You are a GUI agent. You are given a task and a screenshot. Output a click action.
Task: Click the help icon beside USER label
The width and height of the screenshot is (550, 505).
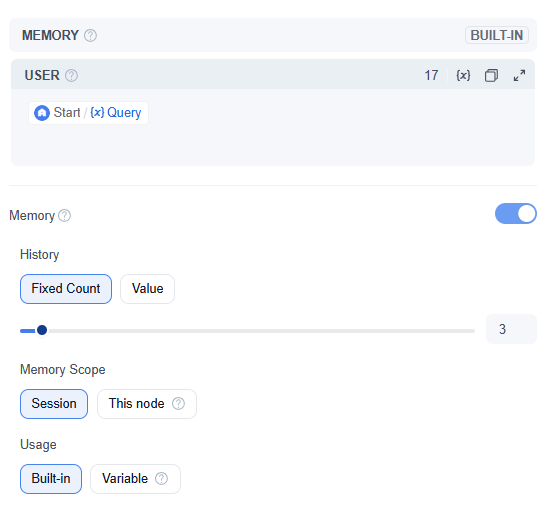[x=72, y=75]
